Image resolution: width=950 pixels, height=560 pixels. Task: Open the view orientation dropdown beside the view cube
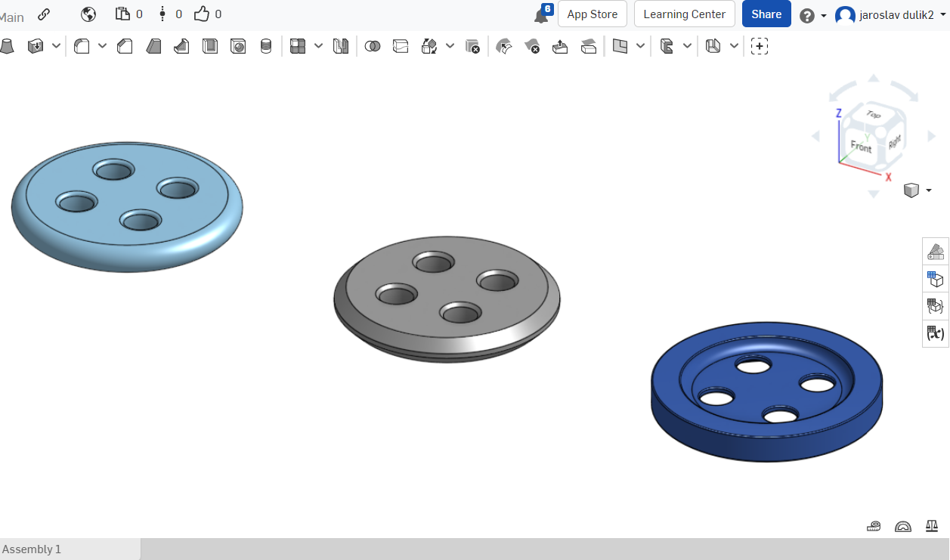(x=929, y=190)
